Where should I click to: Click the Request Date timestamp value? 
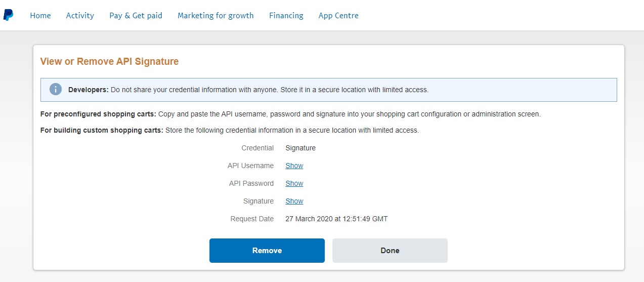coord(336,219)
